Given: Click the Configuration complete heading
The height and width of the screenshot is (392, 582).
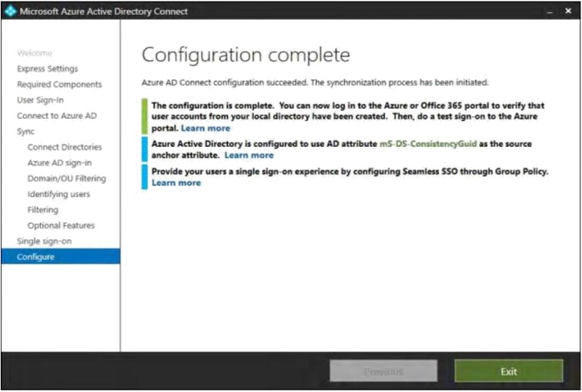Looking at the screenshot, I should click(246, 55).
